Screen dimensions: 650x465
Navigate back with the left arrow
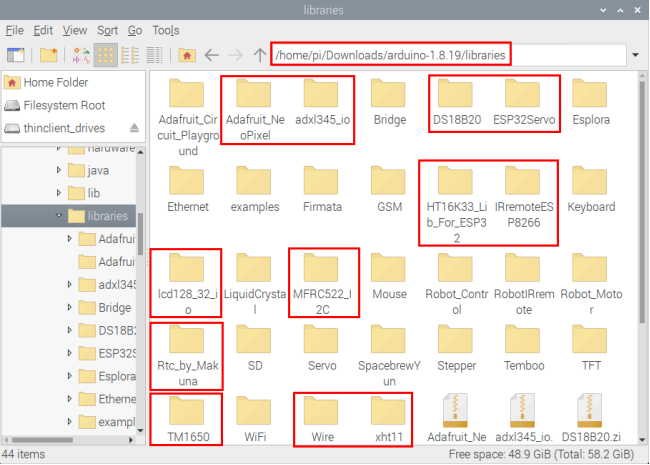coord(212,55)
